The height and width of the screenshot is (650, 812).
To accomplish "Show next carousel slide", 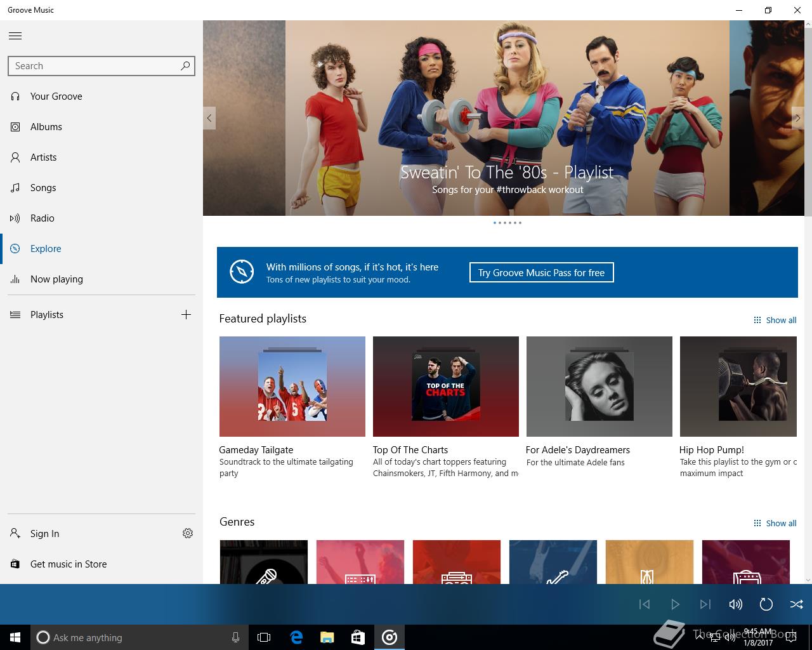I will pyautogui.click(x=798, y=118).
